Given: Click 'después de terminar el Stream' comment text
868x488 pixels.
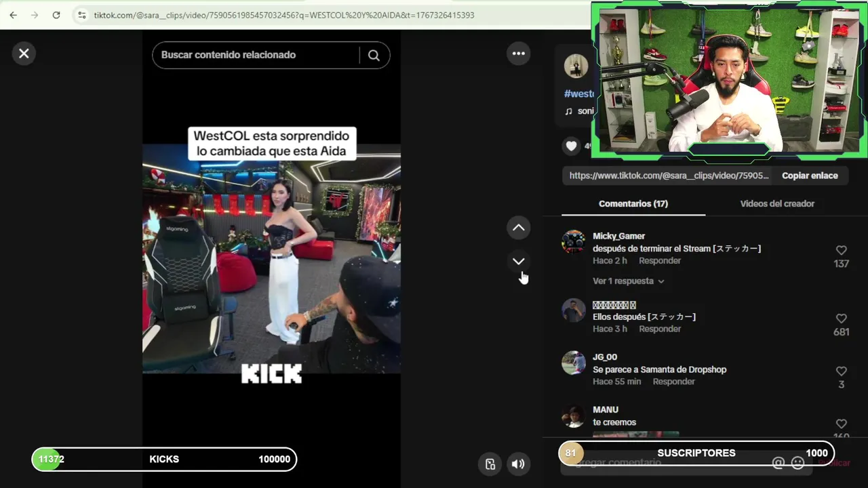Looking at the screenshot, I should pos(677,249).
